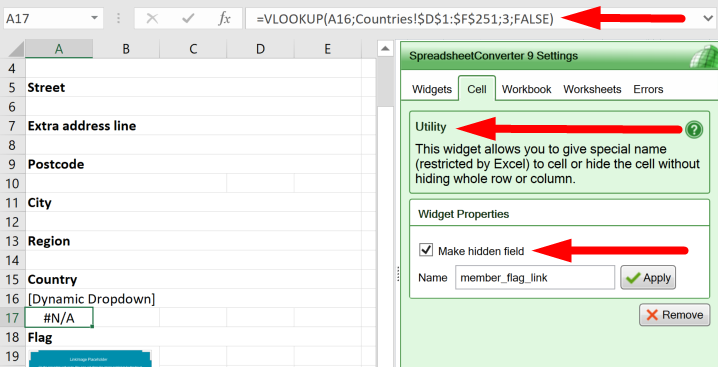Screen dimensions: 718x367
Task: Click the Apply button
Action: coord(648,278)
